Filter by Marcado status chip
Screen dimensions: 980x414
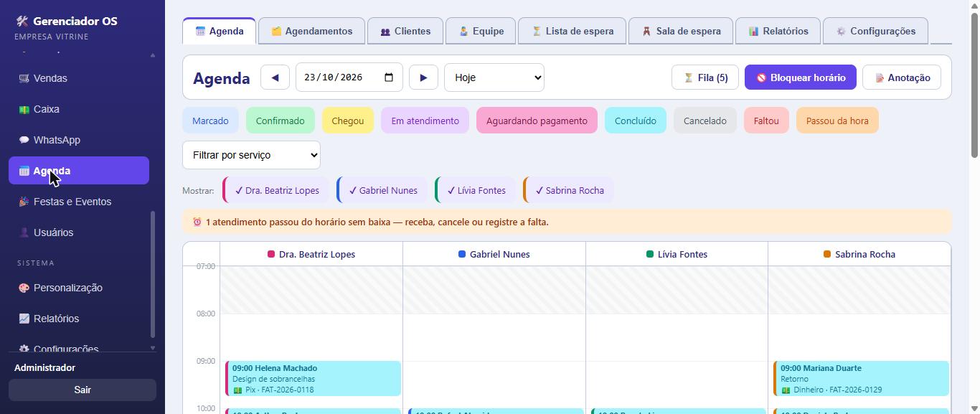click(x=210, y=121)
